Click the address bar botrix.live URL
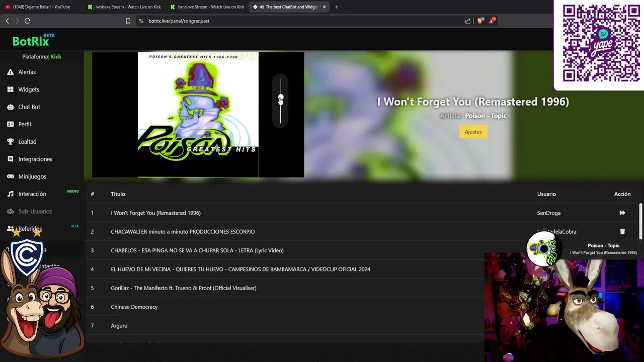 click(x=179, y=21)
